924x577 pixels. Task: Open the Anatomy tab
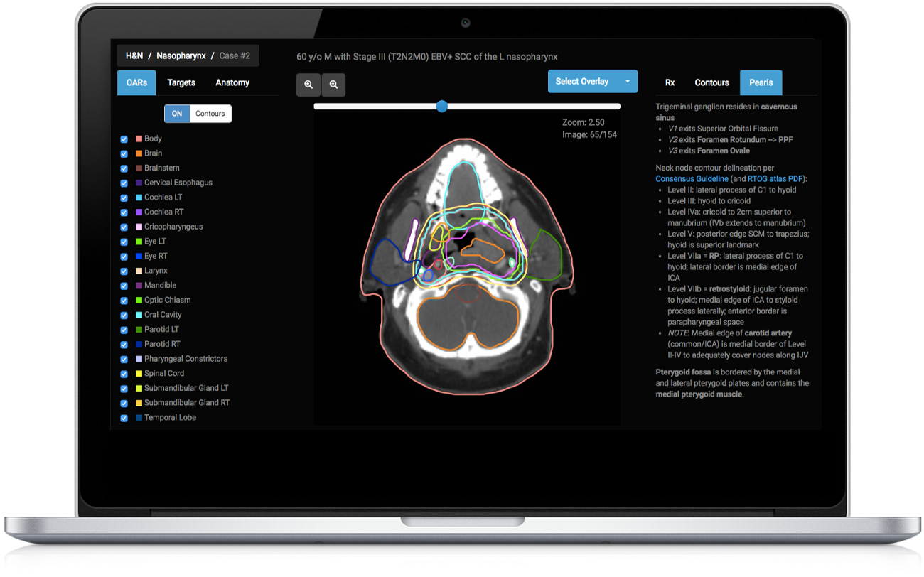tap(232, 82)
